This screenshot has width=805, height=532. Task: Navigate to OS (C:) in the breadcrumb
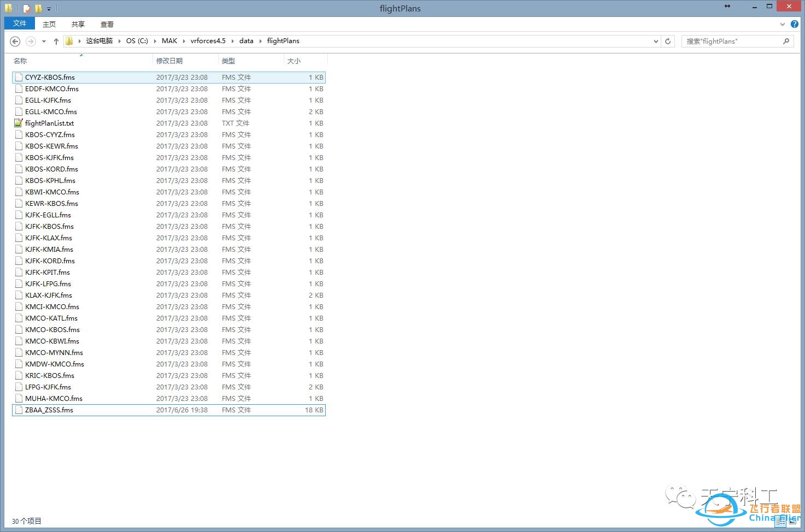(137, 41)
